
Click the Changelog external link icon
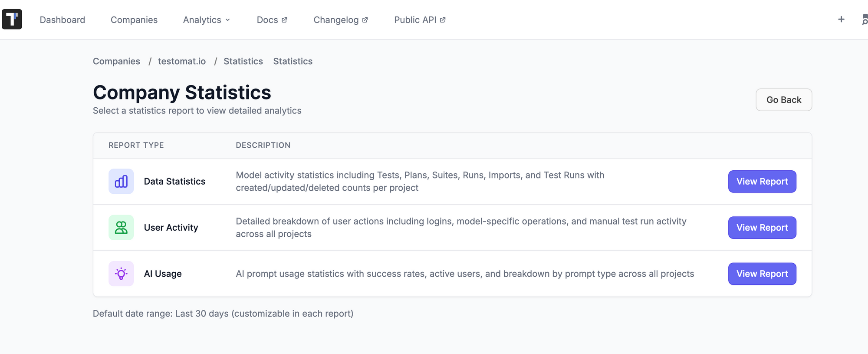[365, 20]
